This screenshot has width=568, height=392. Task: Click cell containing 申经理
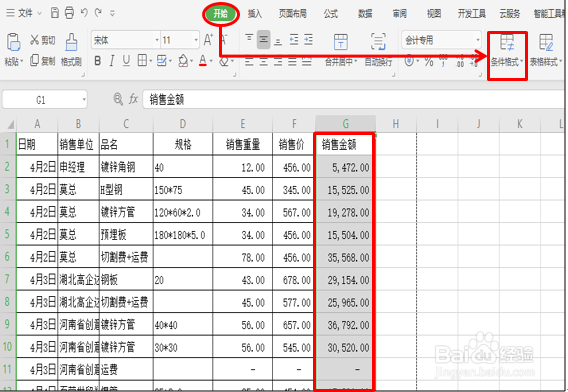pos(79,167)
